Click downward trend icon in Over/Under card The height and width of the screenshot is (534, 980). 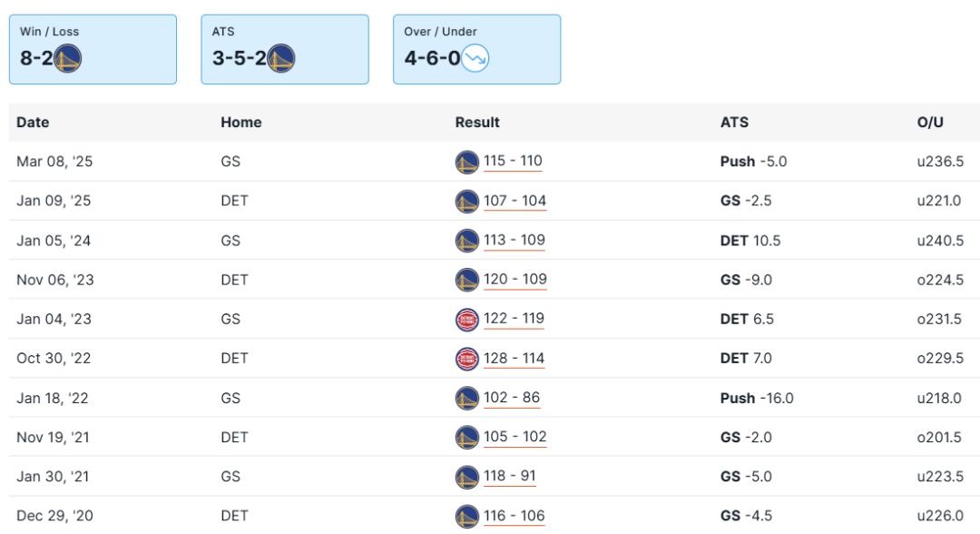point(475,60)
